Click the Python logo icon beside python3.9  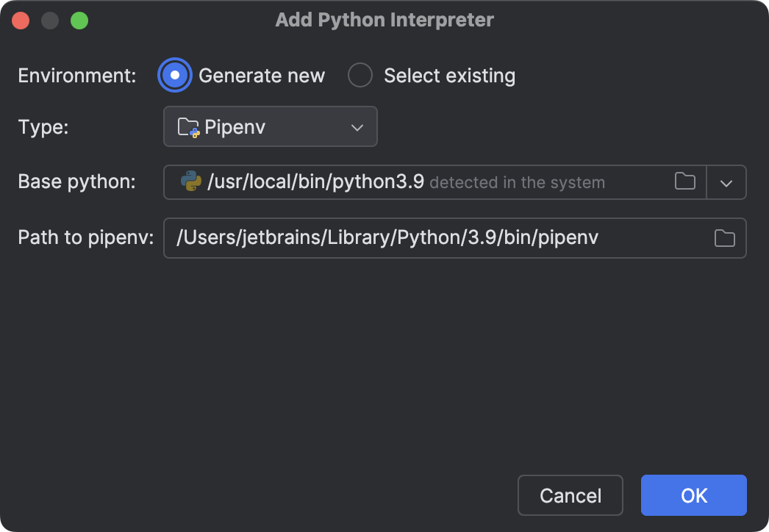(x=191, y=181)
